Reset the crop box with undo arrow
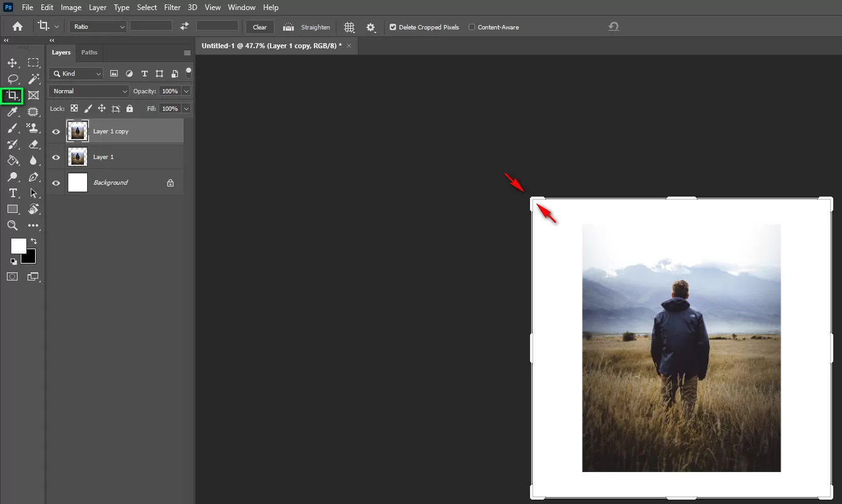Viewport: 842px width, 504px height. click(613, 26)
